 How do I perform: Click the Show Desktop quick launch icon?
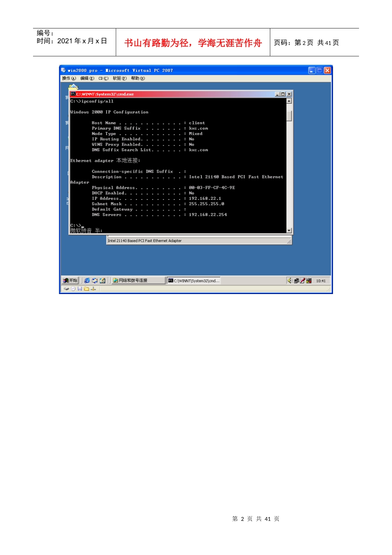103,280
